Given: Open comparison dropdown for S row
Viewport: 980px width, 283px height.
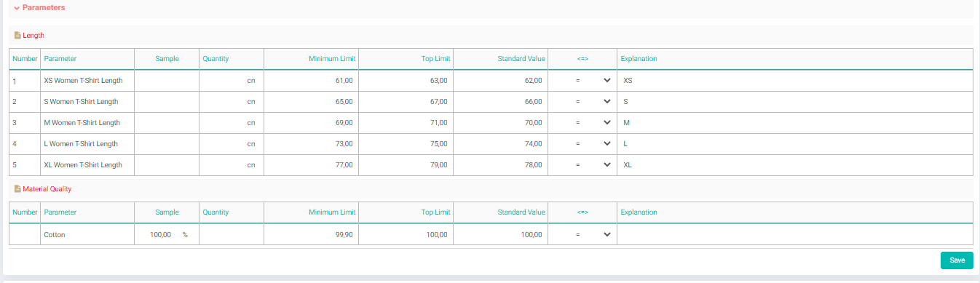Looking at the screenshot, I should click(x=582, y=101).
